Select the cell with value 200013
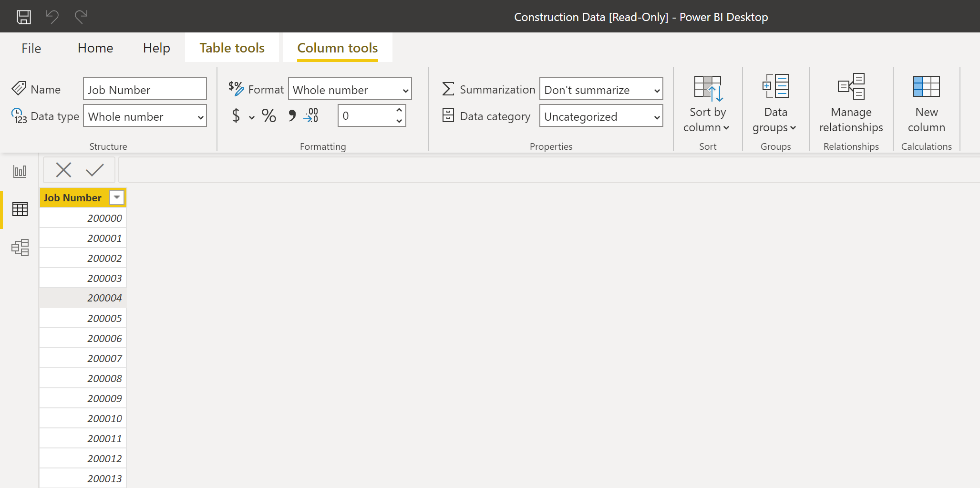This screenshot has width=980, height=488. pyautogui.click(x=83, y=478)
